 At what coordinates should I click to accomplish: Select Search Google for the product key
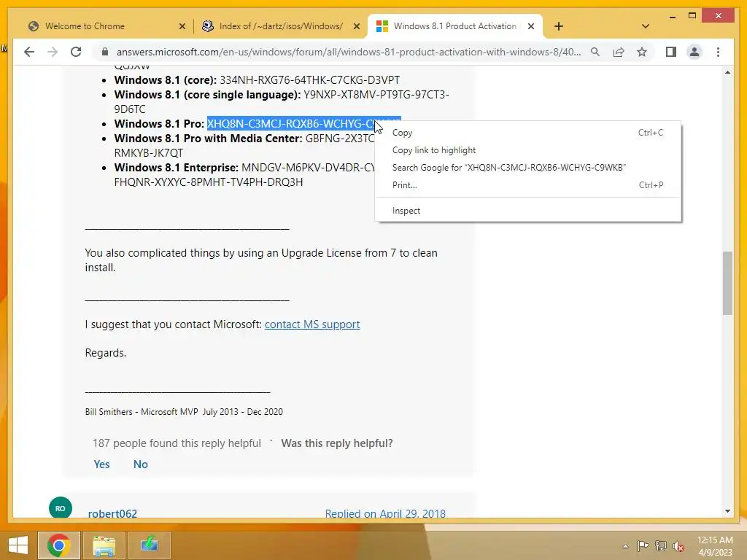tap(528, 168)
